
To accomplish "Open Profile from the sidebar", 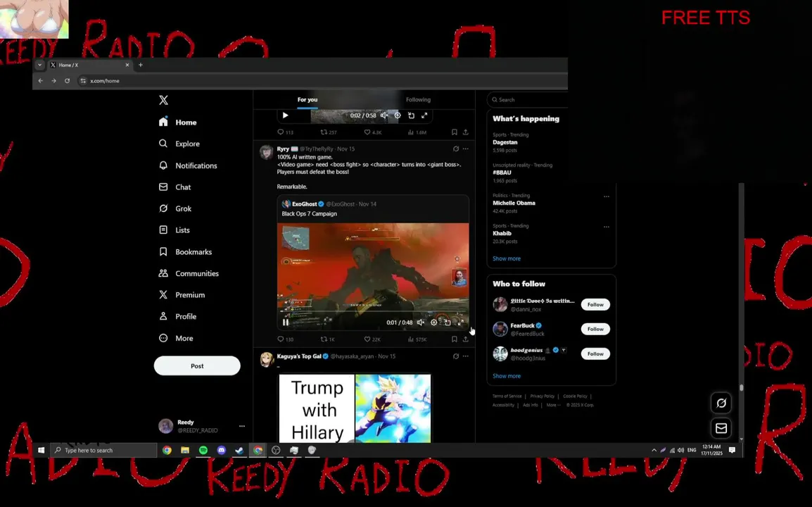I will click(x=177, y=316).
